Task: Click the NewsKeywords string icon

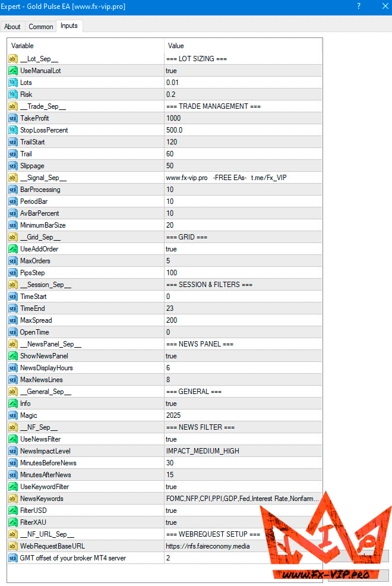Action: (x=12, y=499)
